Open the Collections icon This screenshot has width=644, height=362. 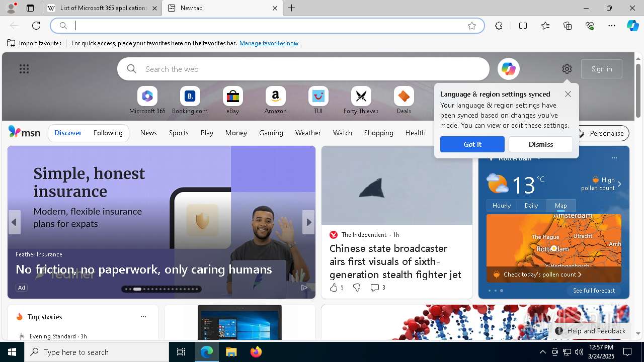pos(568,26)
